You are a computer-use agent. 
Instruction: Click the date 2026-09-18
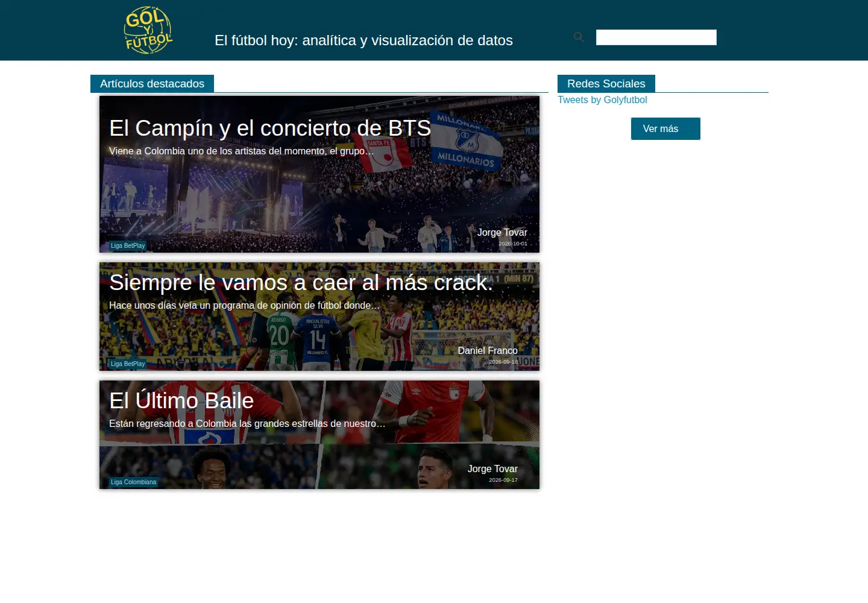pos(503,362)
